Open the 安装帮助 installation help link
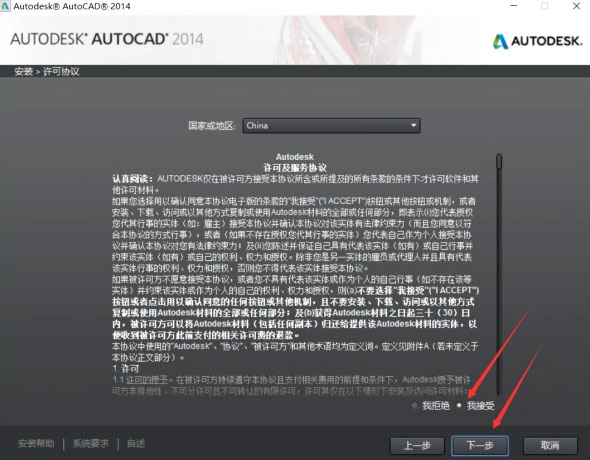The image size is (590, 460). click(x=36, y=444)
